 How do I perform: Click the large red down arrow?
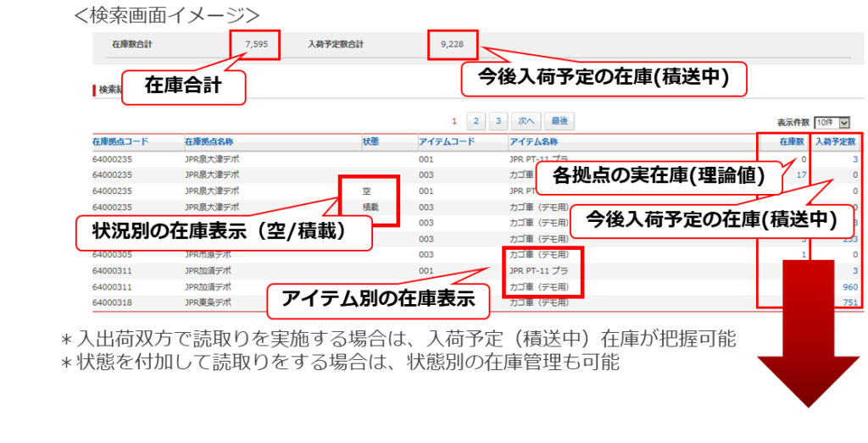tap(810, 339)
